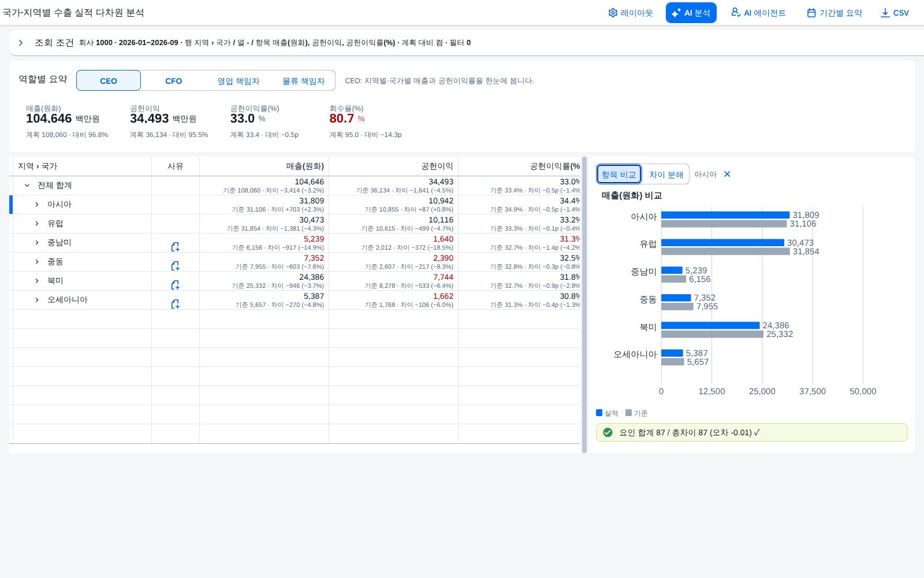
Task: Toggle the 실적 legend series
Action: [x=607, y=413]
